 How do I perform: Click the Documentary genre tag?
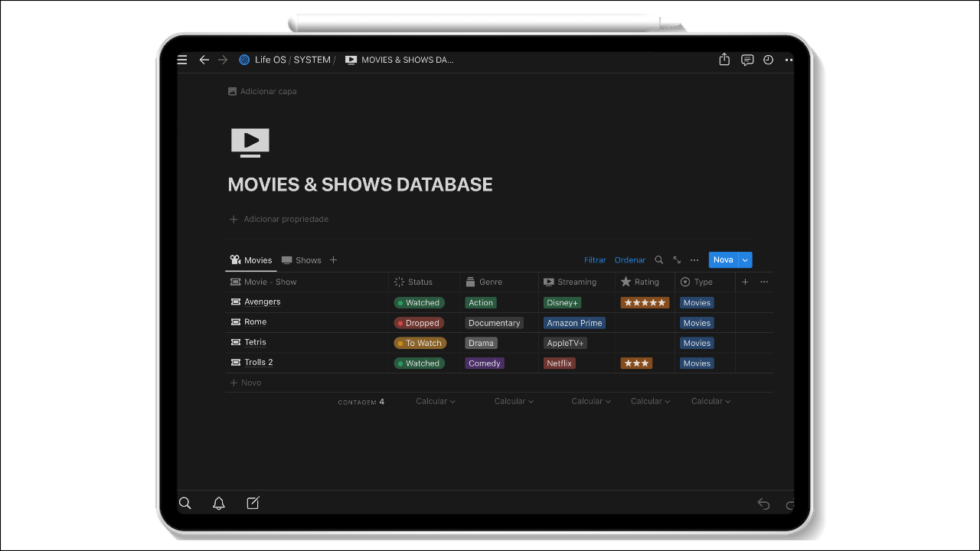(495, 323)
